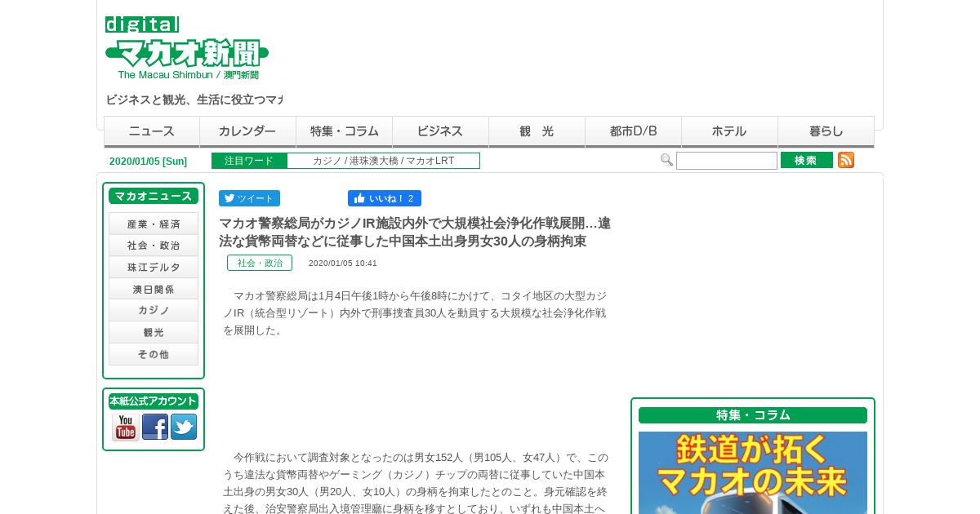Open the 都市D/B navigation tab

[x=634, y=131]
